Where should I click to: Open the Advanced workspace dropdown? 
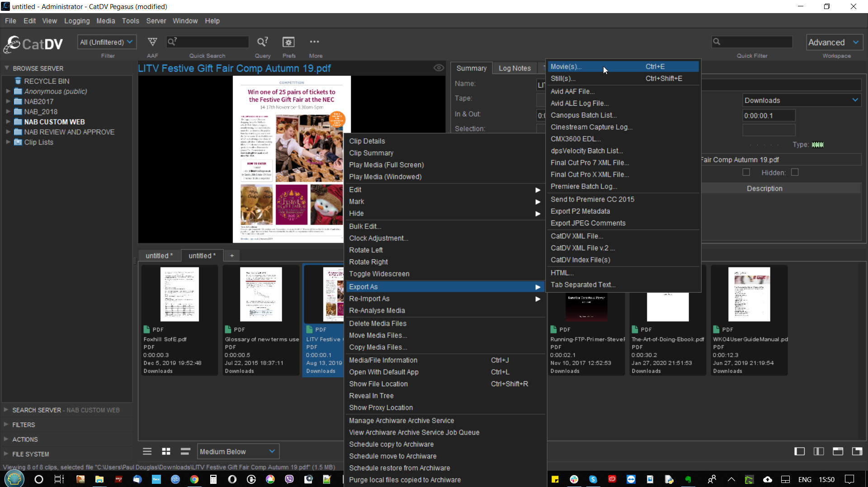pos(834,42)
